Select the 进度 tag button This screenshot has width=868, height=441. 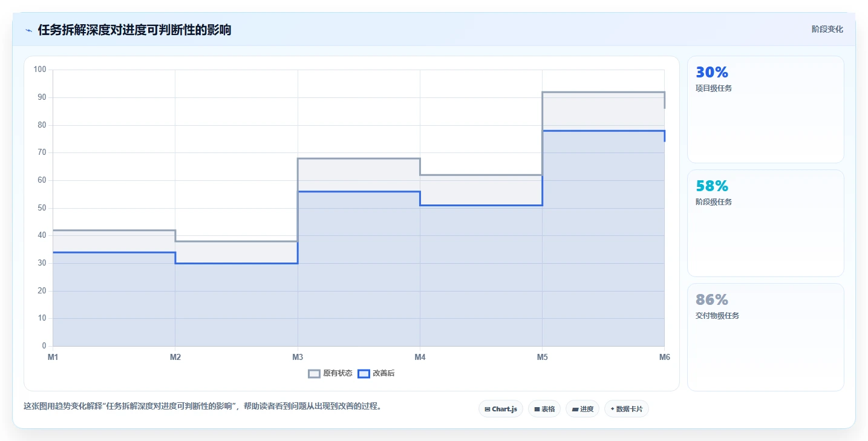tap(582, 409)
